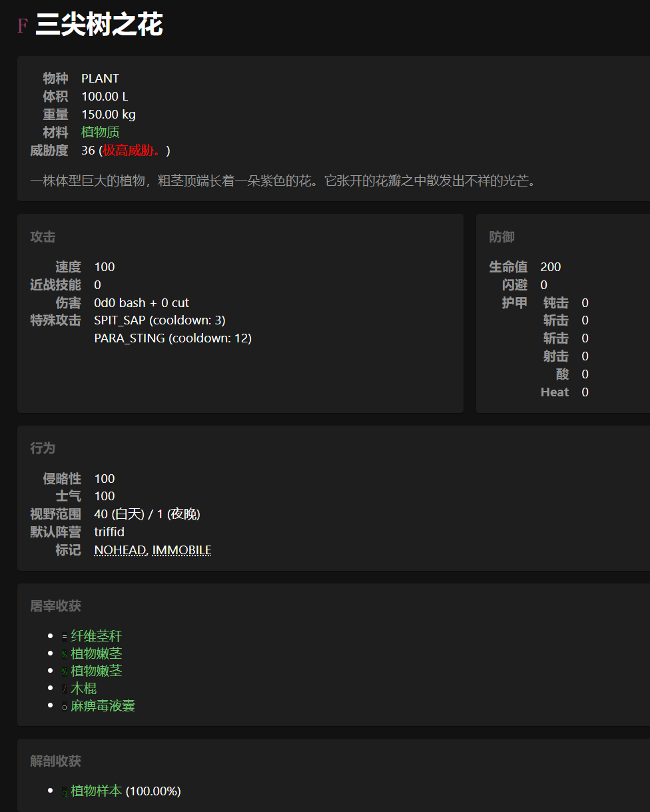This screenshot has width=650, height=812.
Task: Click the '/' icon beside 木棍
Action: point(65,689)
